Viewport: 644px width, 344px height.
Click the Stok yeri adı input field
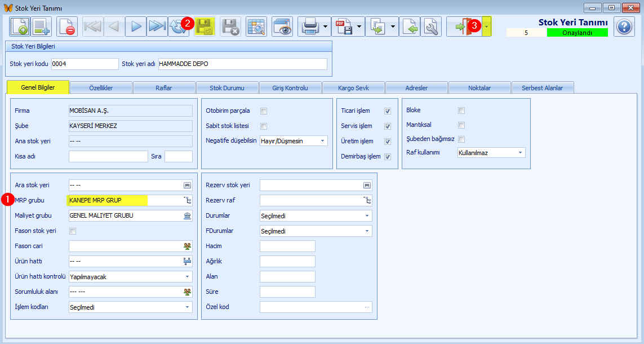pyautogui.click(x=243, y=64)
